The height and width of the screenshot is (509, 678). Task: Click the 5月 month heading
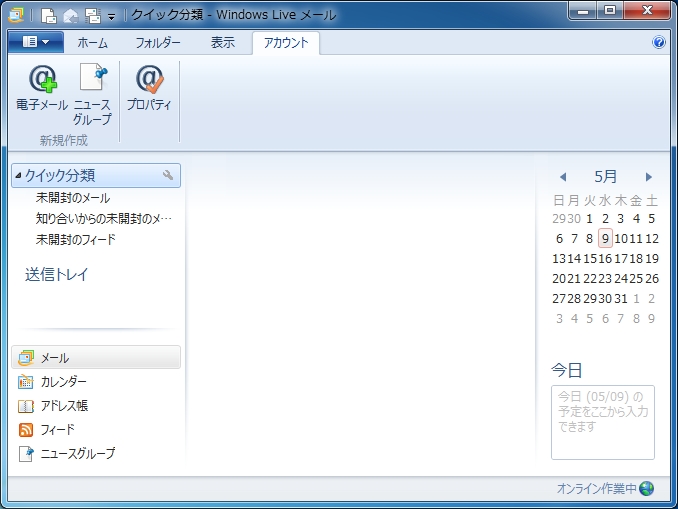coord(605,176)
